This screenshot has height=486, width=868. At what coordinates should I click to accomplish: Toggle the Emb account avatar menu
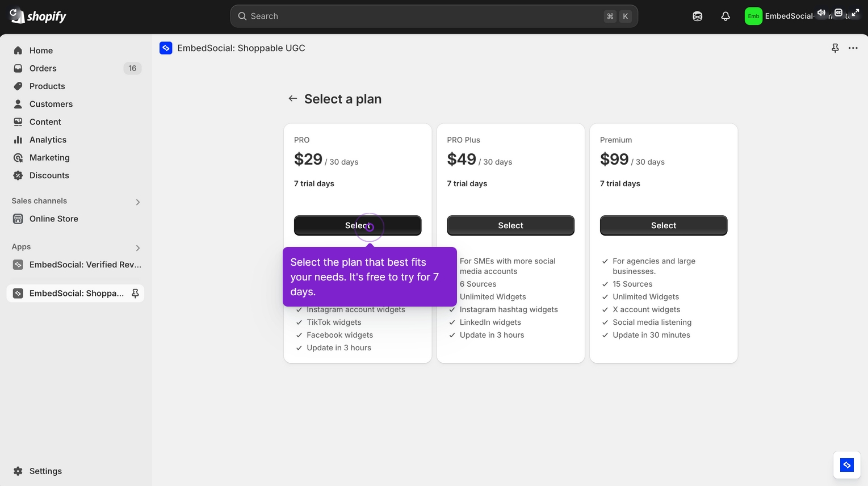coord(753,16)
